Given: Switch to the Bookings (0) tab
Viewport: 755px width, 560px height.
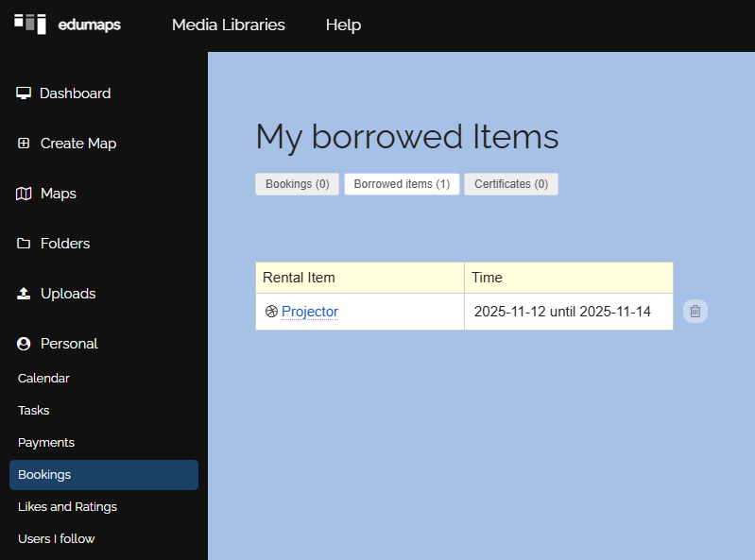Looking at the screenshot, I should click(297, 184).
